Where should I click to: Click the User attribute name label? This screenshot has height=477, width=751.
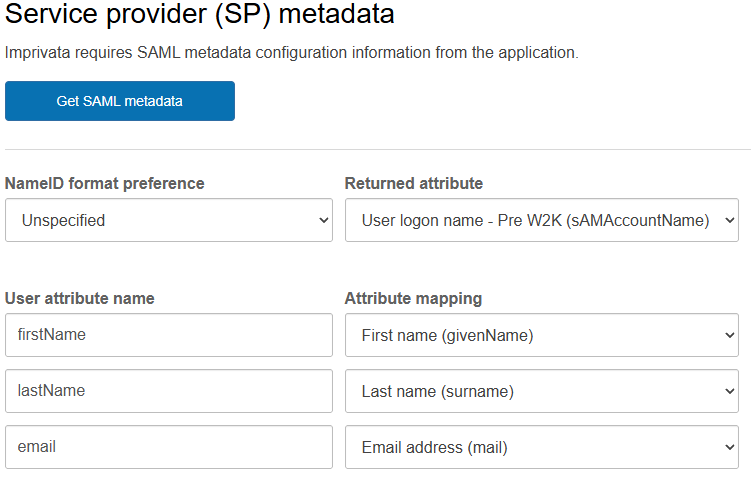80,298
